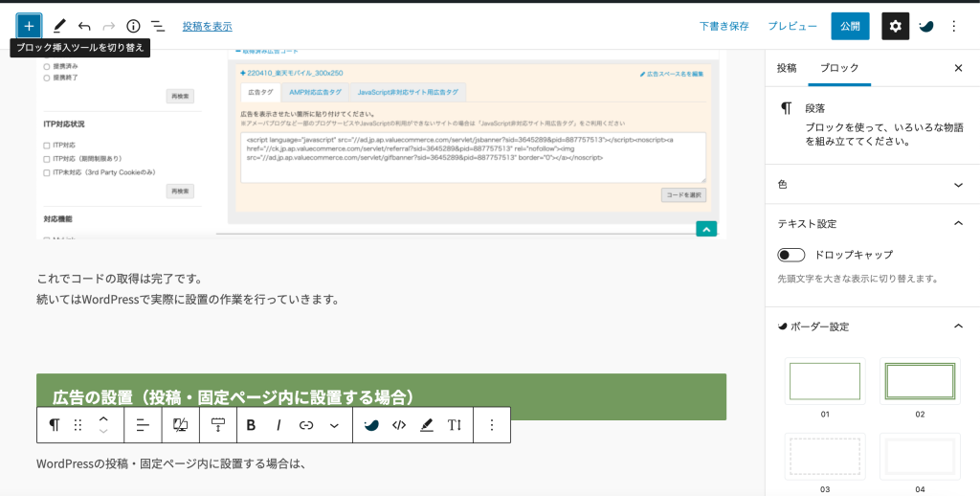
Task: Check the ITP対応 checkbox
Action: [x=46, y=146]
